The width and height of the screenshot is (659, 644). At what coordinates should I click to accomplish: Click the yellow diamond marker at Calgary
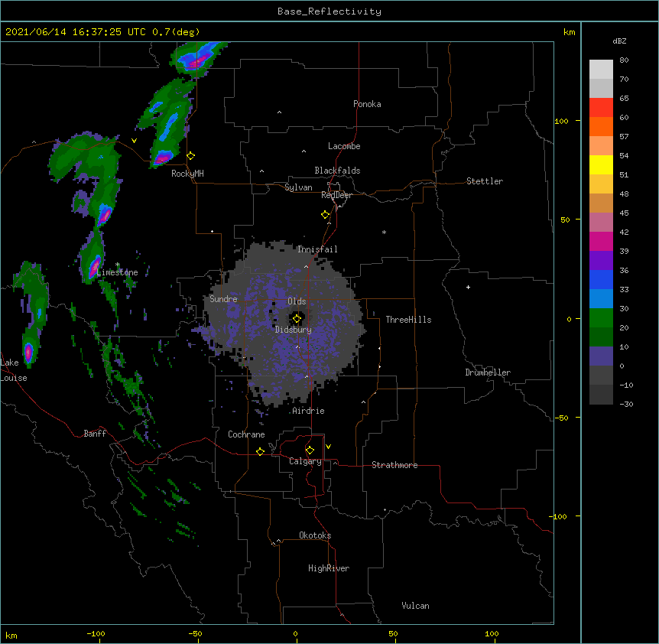pyautogui.click(x=310, y=450)
